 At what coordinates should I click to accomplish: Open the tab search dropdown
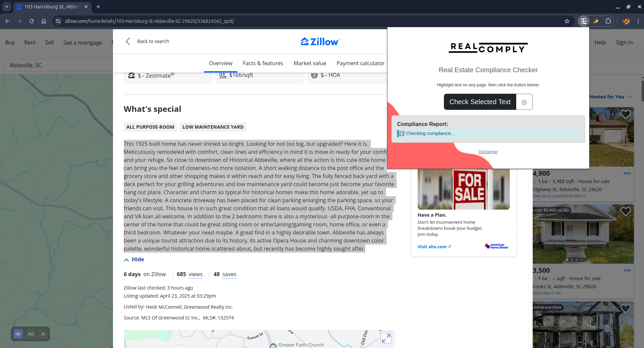(x=7, y=7)
